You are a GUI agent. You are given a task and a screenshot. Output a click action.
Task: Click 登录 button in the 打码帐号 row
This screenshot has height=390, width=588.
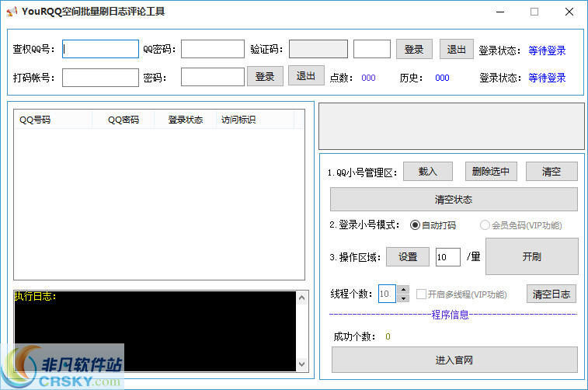pos(265,76)
